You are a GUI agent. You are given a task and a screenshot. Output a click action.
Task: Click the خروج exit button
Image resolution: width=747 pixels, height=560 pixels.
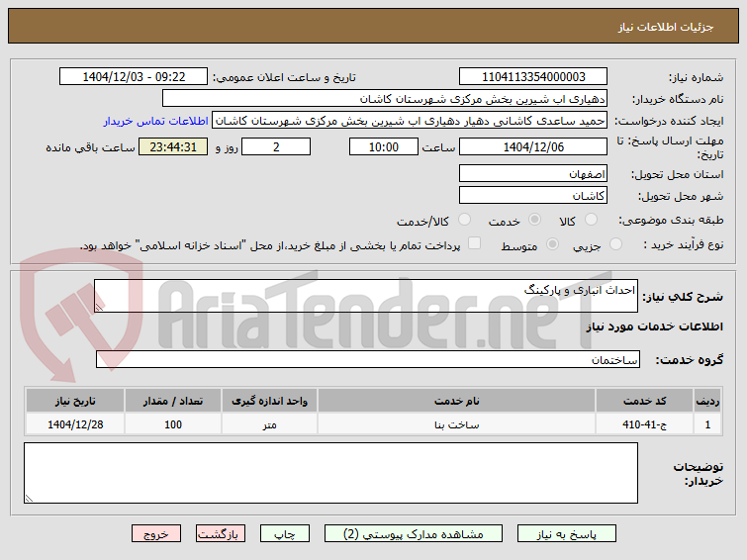coord(156,534)
